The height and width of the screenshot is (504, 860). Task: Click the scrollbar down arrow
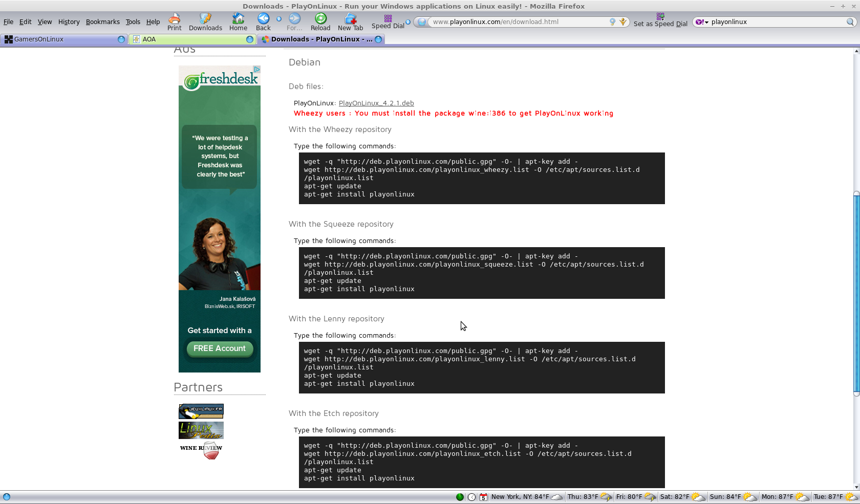pyautogui.click(x=856, y=487)
